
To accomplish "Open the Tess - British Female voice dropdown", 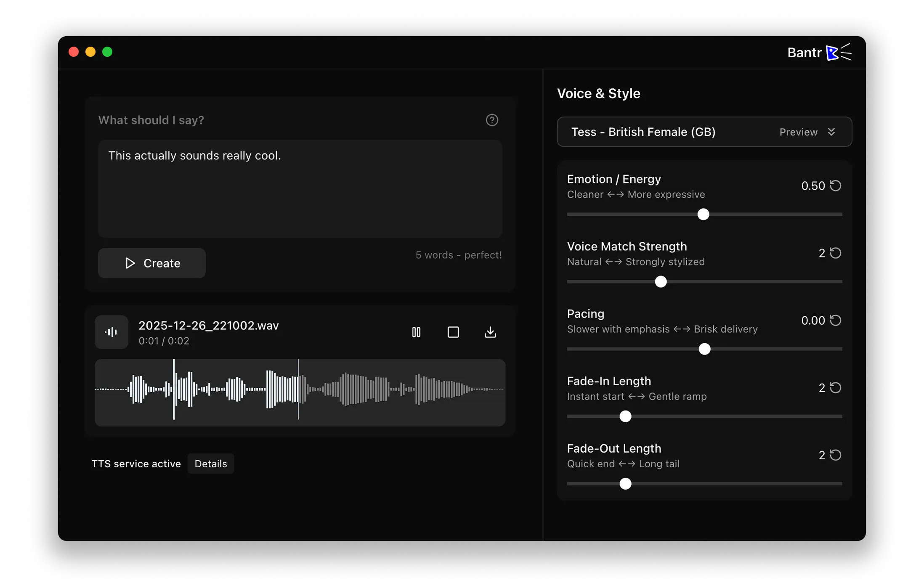I will [704, 132].
